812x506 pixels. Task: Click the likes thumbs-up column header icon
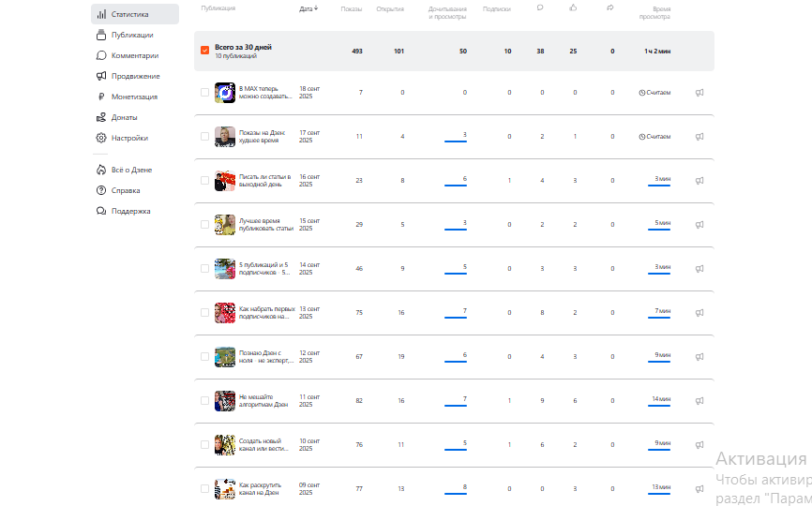573,7
